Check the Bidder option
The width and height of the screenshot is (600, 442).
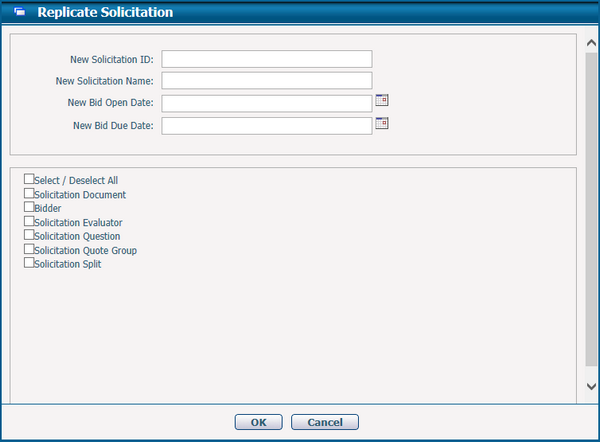click(29, 207)
